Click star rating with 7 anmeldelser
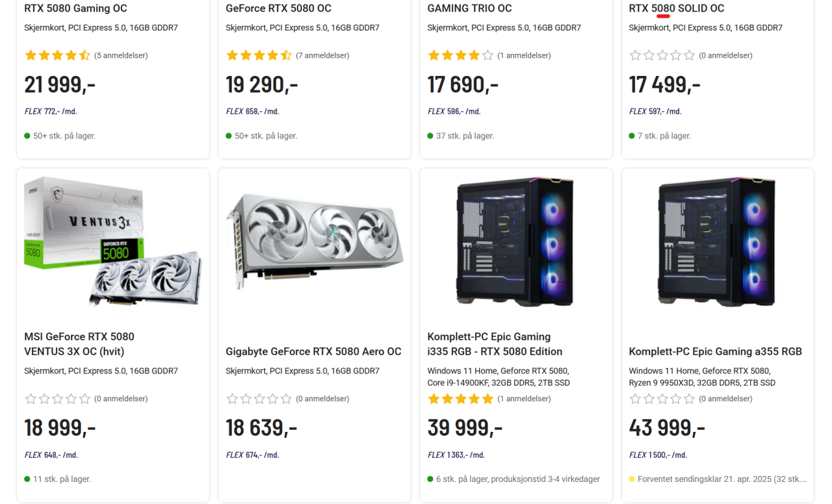Image resolution: width=832 pixels, height=504 pixels. coord(259,56)
